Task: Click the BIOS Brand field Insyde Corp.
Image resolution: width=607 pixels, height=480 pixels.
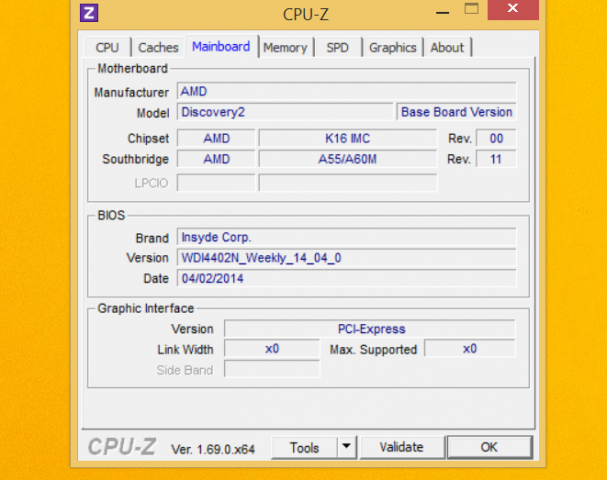Action: pos(346,237)
